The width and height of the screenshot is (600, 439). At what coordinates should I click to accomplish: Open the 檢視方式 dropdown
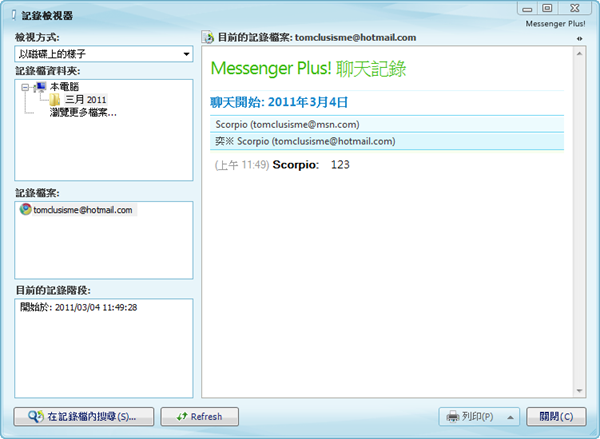pyautogui.click(x=104, y=54)
